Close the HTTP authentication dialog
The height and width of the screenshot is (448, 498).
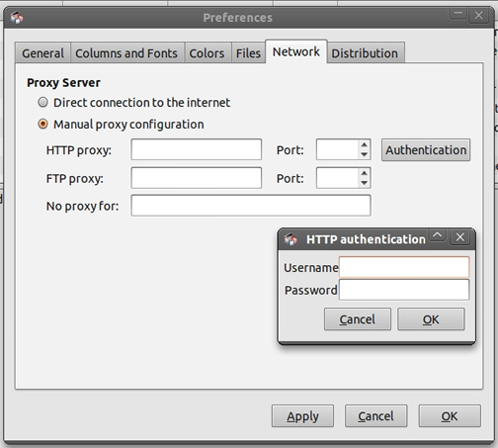[460, 237]
